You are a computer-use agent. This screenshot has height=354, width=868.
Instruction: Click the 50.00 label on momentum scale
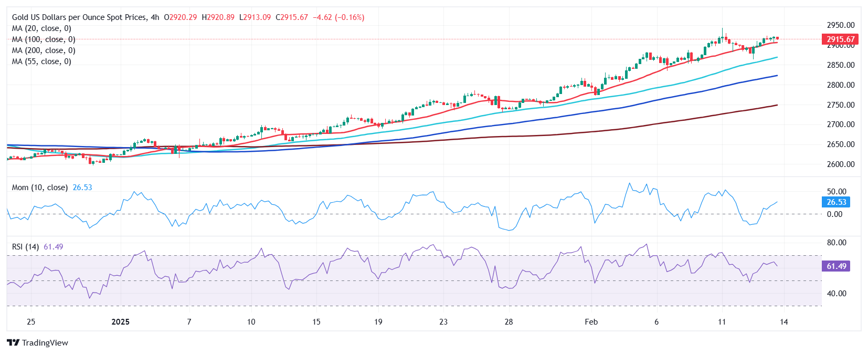(x=837, y=192)
